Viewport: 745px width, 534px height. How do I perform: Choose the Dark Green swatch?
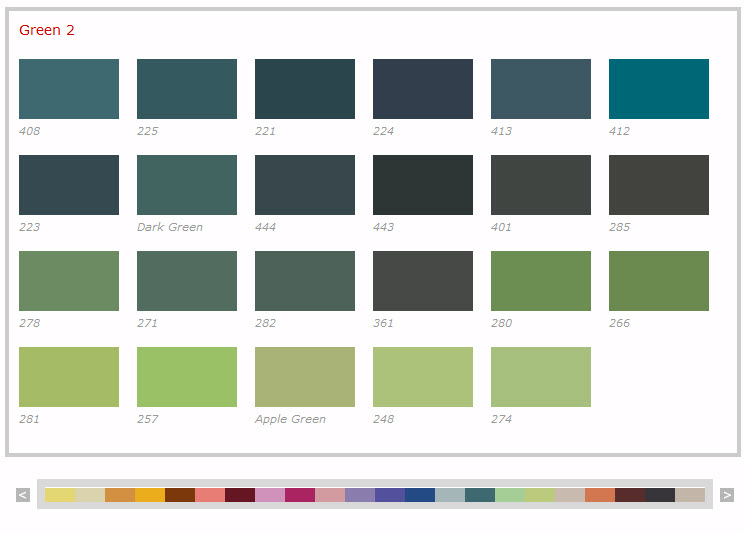(187, 185)
